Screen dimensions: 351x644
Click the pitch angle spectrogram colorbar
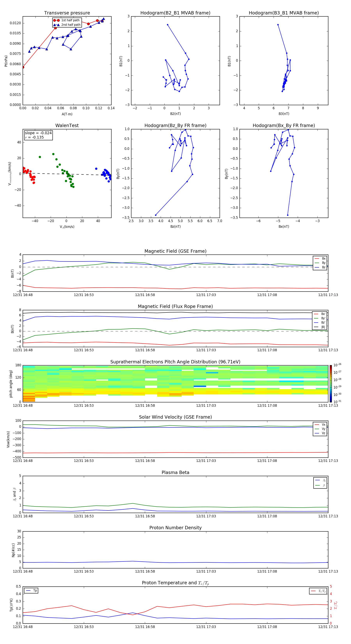click(x=331, y=384)
